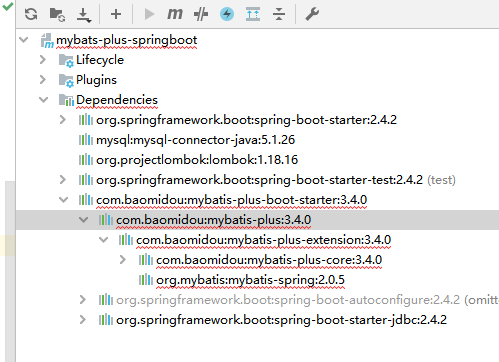
Task: Show dependencies diagram icon
Action: (253, 14)
